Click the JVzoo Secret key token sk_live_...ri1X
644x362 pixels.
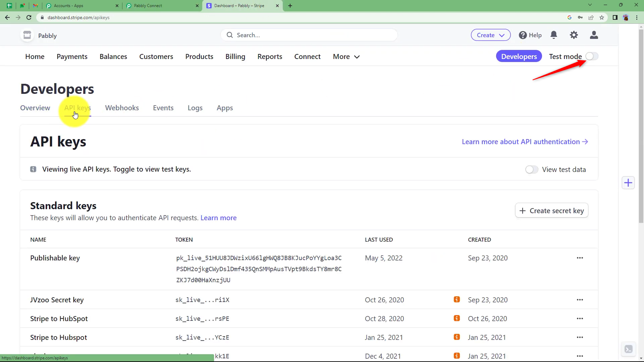[202, 300]
